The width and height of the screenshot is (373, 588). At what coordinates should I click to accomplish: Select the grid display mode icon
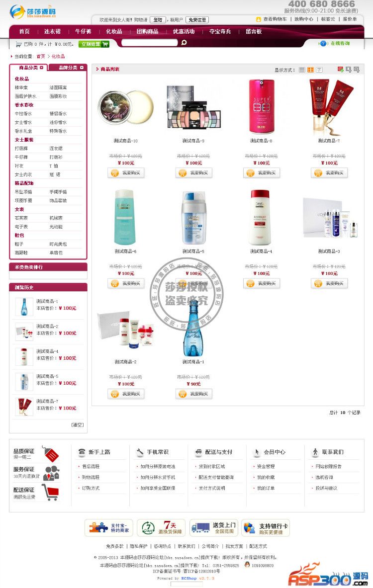310,70
